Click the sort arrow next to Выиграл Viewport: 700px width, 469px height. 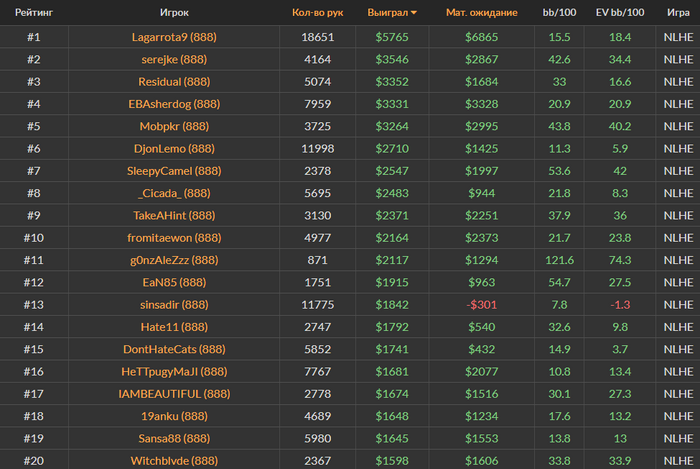click(414, 13)
